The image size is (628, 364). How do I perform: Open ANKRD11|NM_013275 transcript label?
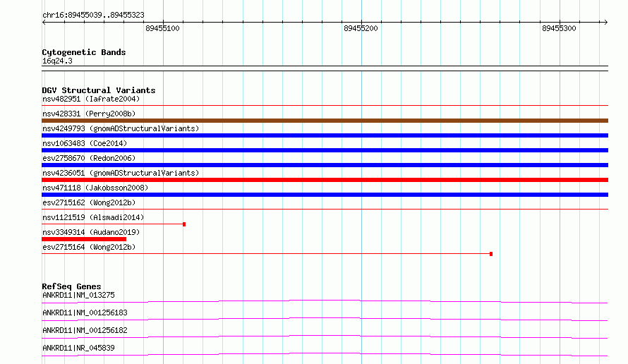point(78,295)
